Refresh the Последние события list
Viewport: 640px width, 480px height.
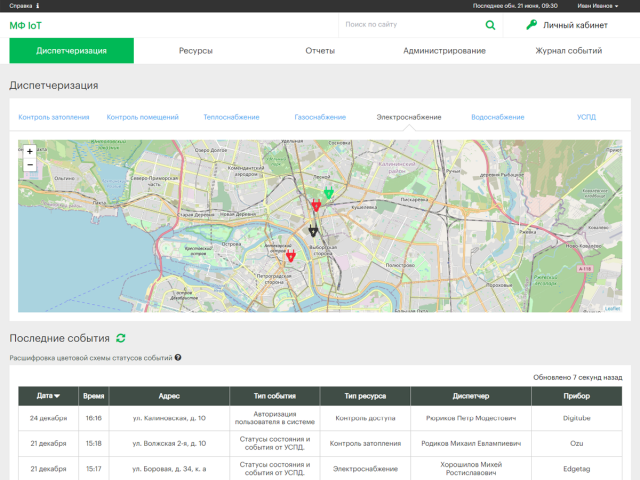click(121, 339)
